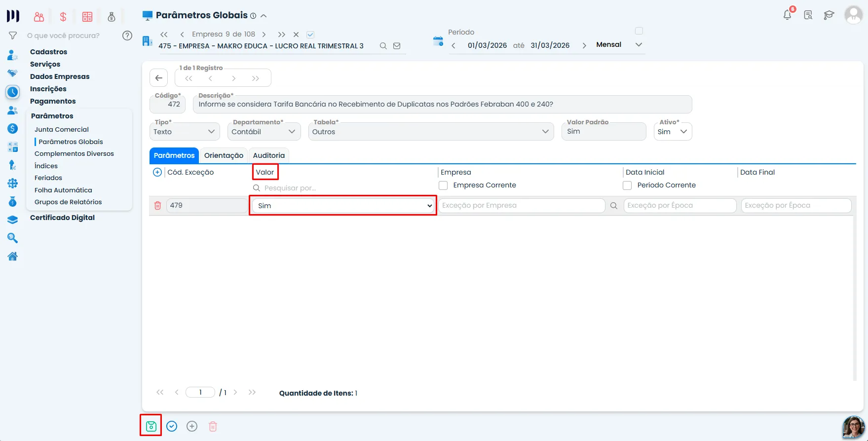Toggle the checked box next to company navigation

click(x=310, y=35)
